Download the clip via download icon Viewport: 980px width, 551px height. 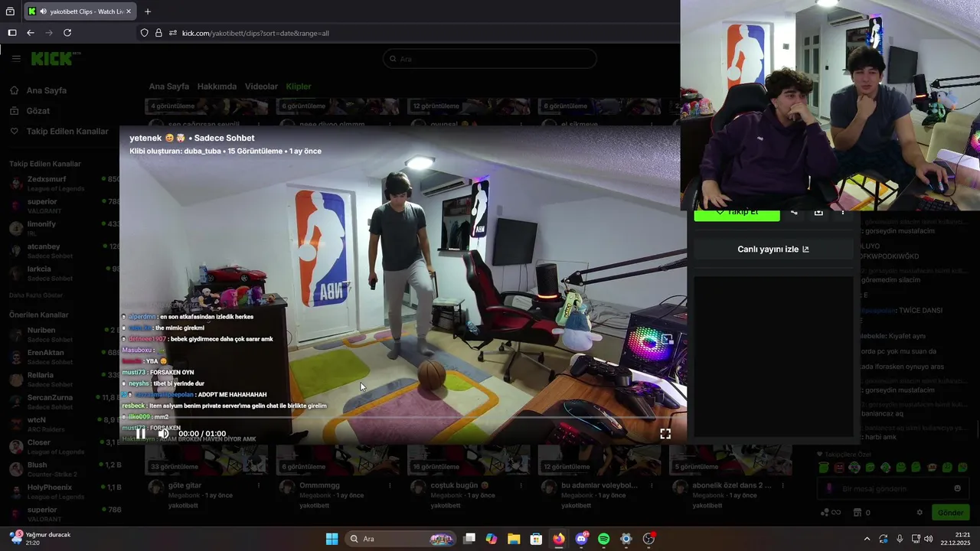click(818, 212)
